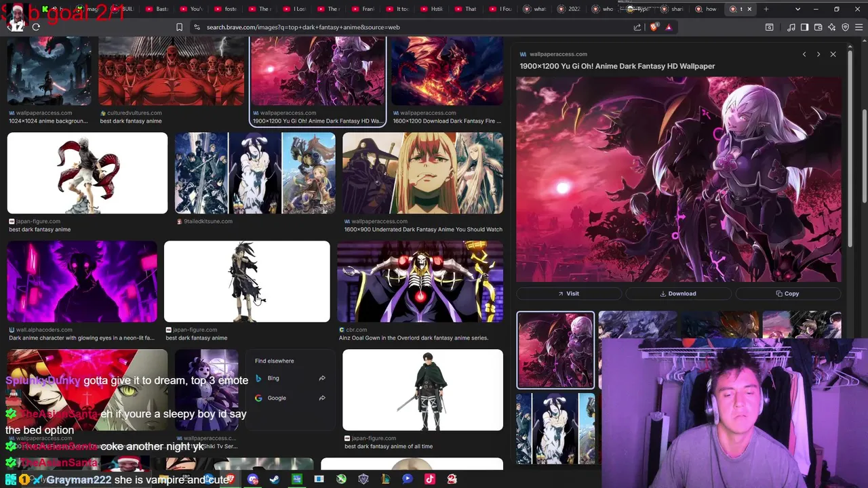868x488 pixels.
Task: Open culturedvultures.com source link
Action: 134,113
